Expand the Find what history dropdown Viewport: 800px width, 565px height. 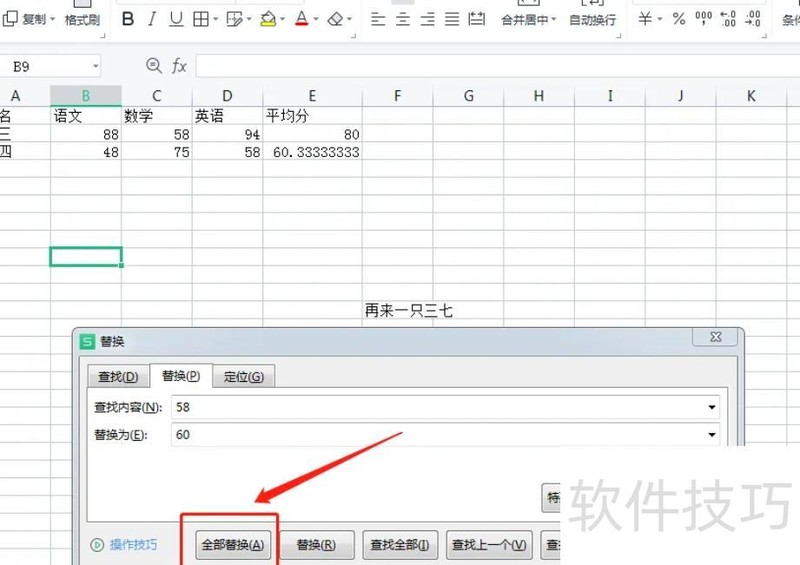point(711,407)
